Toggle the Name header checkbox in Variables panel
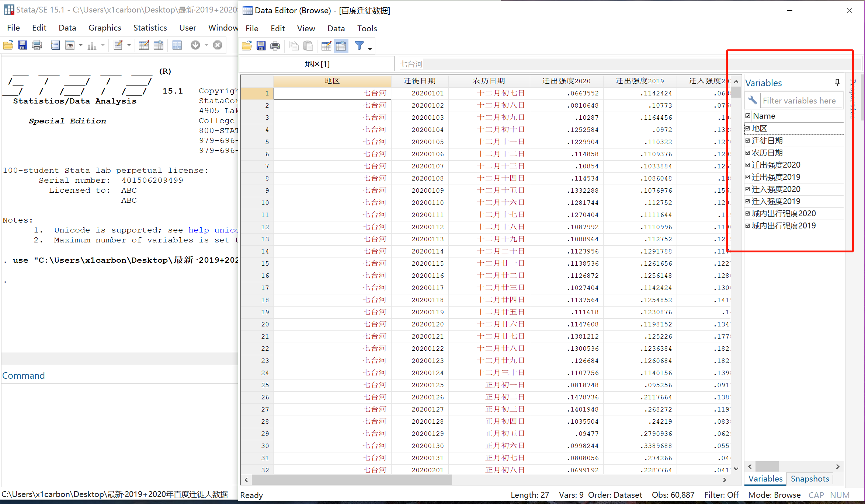This screenshot has height=504, width=865. click(748, 116)
